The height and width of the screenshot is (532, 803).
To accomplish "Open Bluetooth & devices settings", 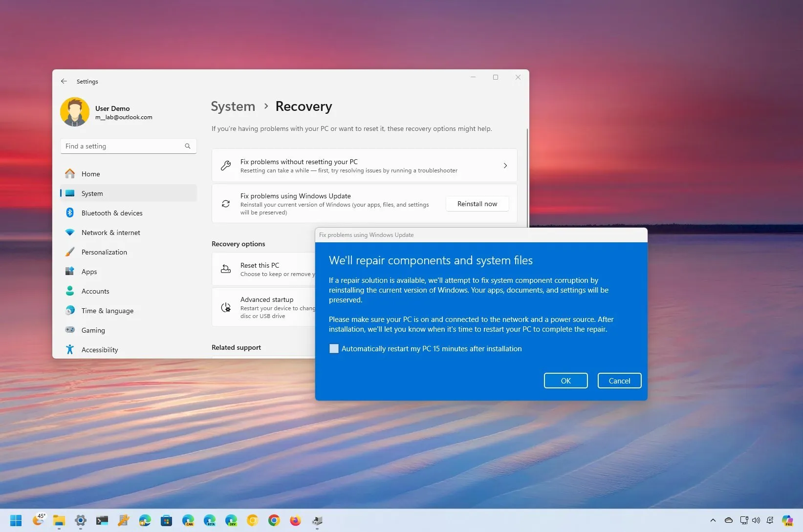I will click(x=129, y=213).
